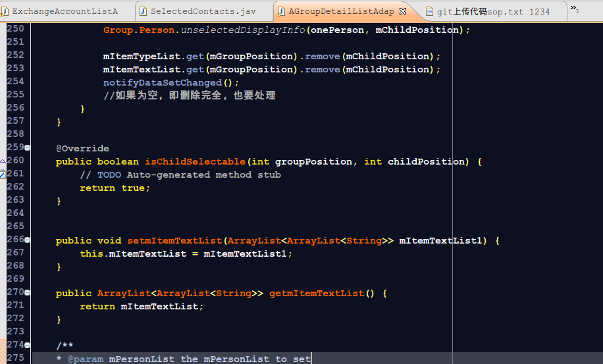
Task: Collapse the code fold at line 266
Action: coord(27,240)
